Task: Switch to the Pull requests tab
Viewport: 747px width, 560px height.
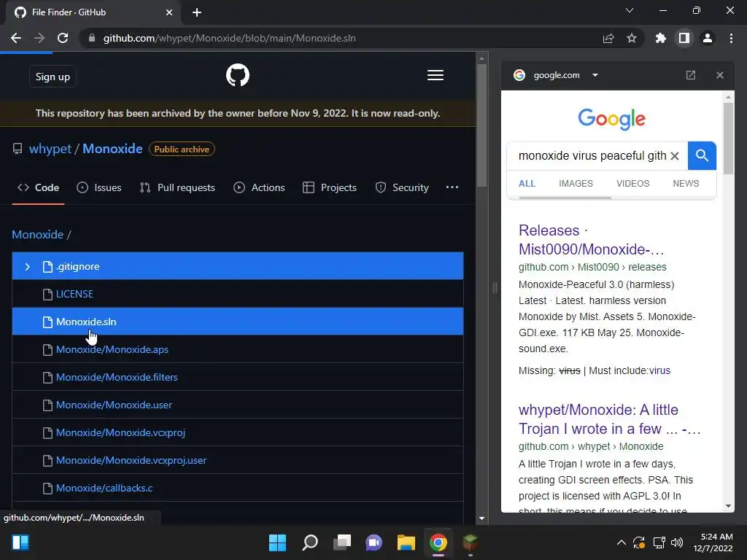Action: (x=177, y=187)
